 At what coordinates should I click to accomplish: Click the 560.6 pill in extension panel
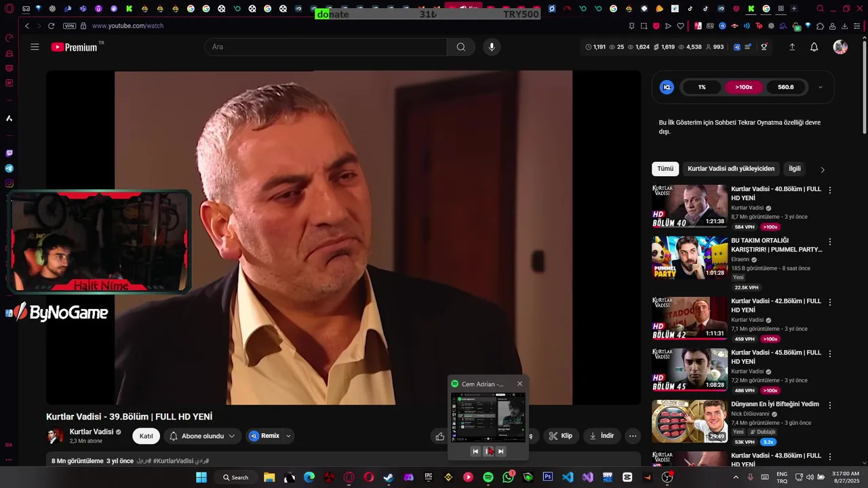tap(786, 87)
